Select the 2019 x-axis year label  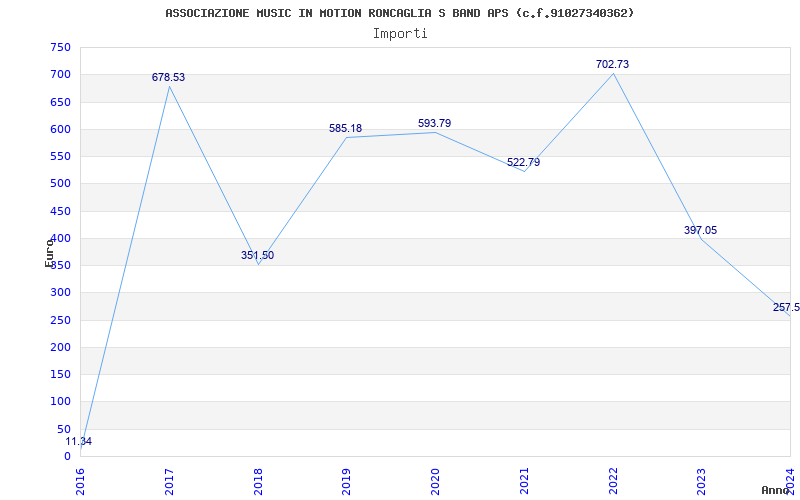347,482
